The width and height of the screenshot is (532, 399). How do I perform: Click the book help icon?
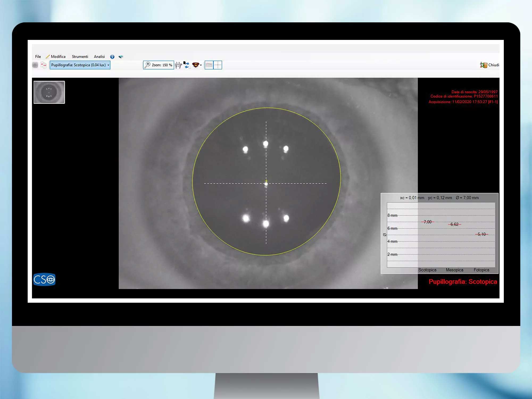coord(121,57)
